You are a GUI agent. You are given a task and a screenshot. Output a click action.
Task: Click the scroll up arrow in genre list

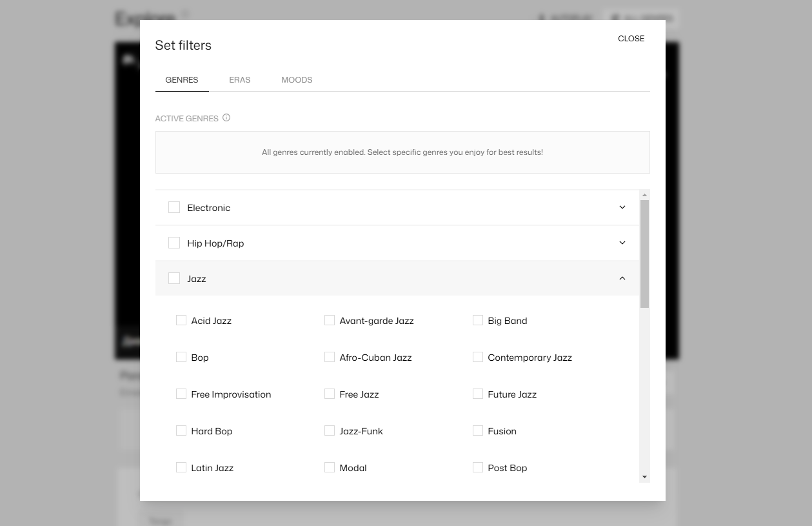(644, 195)
